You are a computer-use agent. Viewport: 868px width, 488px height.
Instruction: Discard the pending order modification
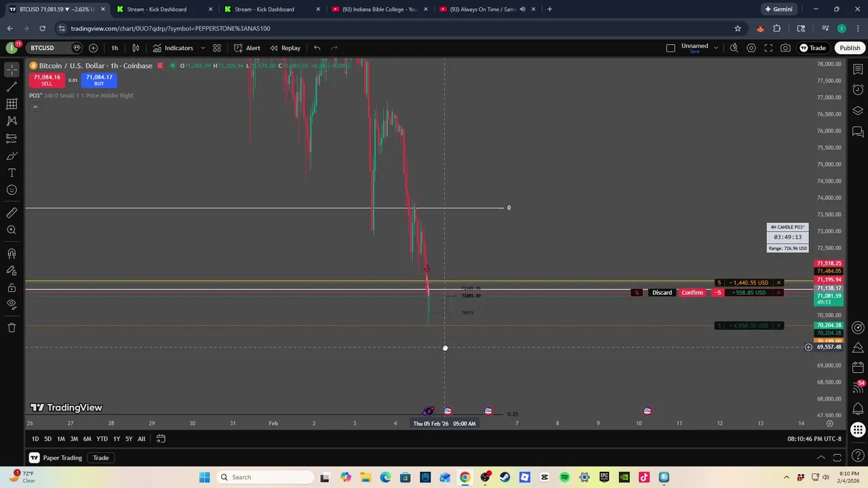point(662,293)
